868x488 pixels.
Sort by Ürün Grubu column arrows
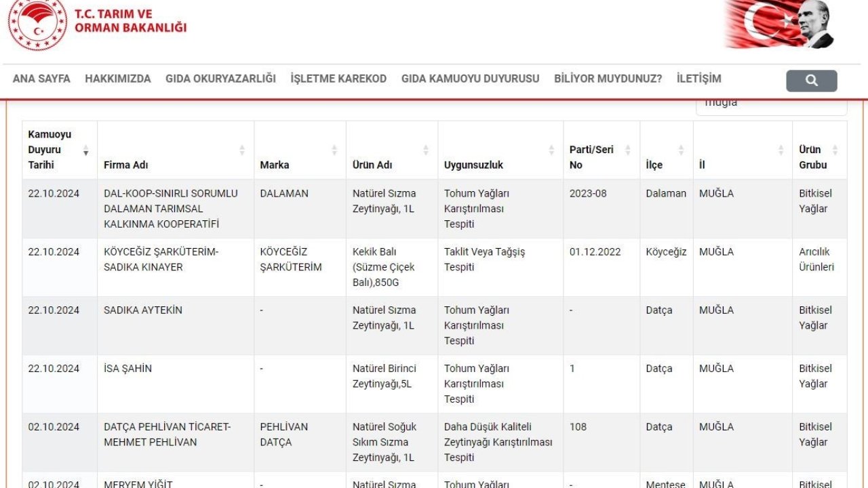click(x=835, y=150)
